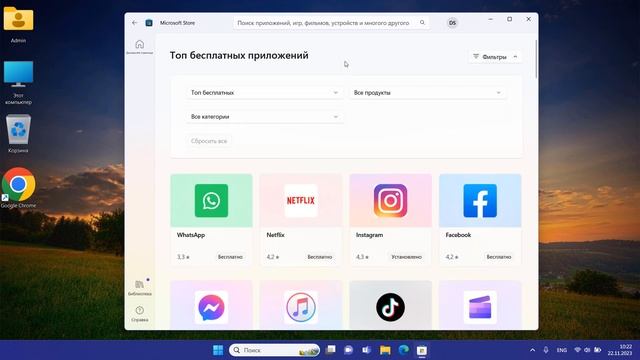The height and width of the screenshot is (360, 640).
Task: Show hidden tray icons chevron
Action: tap(532, 350)
